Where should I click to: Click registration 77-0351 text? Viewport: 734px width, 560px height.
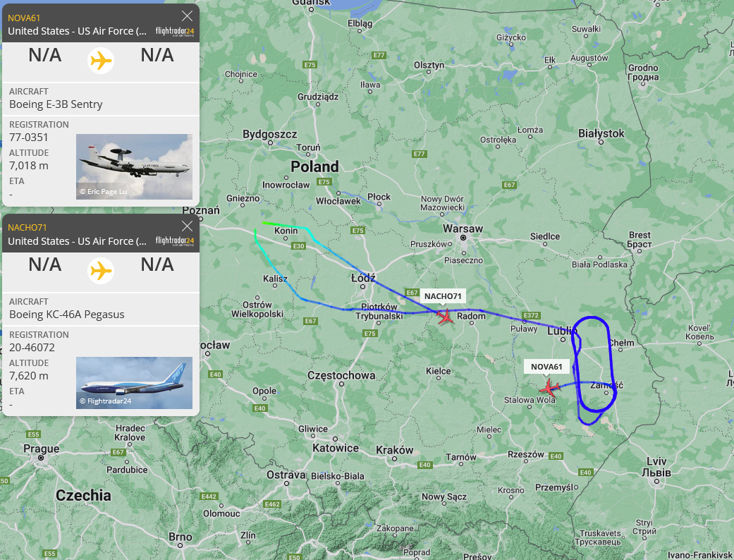click(28, 138)
